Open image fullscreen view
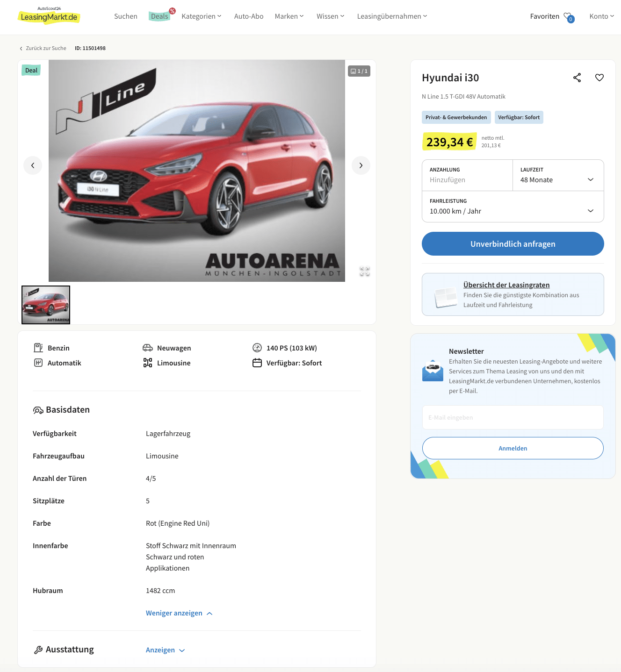The width and height of the screenshot is (621, 672). 365,271
